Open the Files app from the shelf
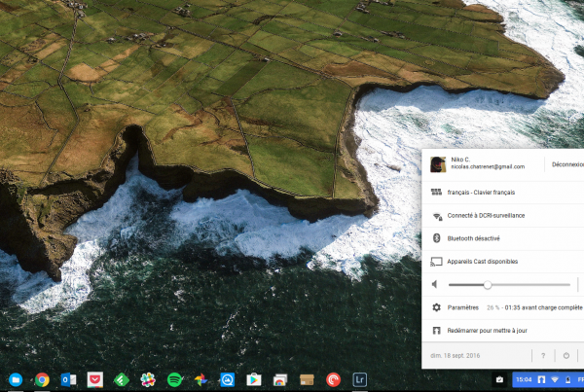Screen dimensions: 584x392 tap(16, 379)
